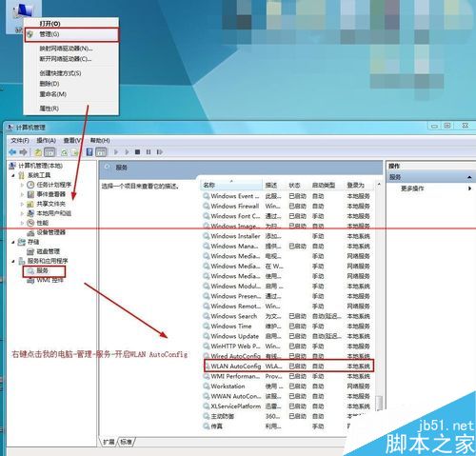Click the Restart service toolbar icon

tap(159, 152)
